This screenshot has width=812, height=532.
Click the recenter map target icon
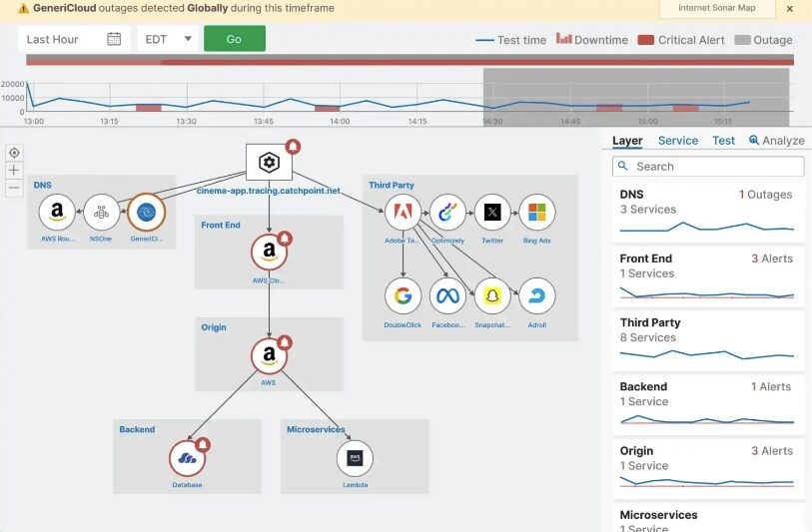[x=15, y=153]
